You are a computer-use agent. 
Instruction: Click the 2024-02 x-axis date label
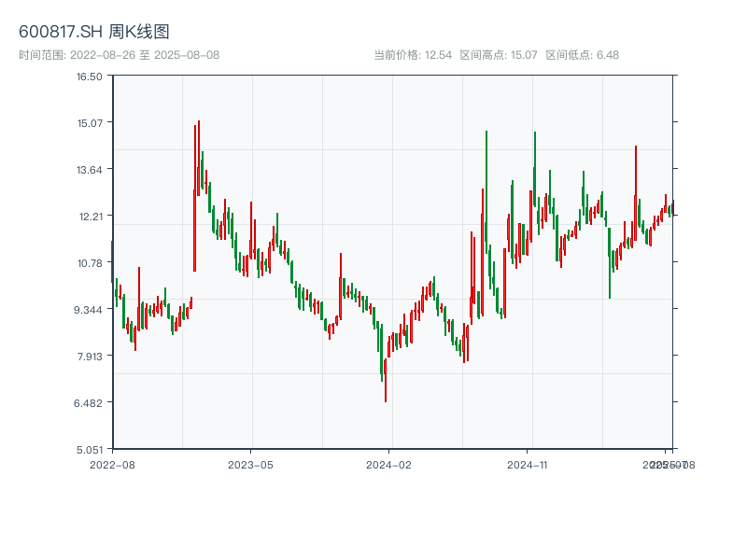389,464
